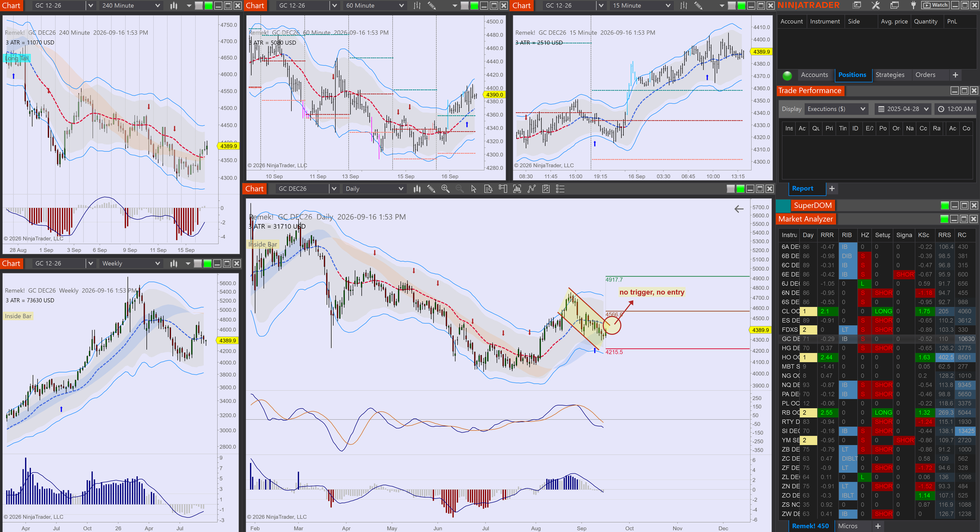Click the list icon in Daily chart toolbar
980x532 pixels.
[561, 189]
